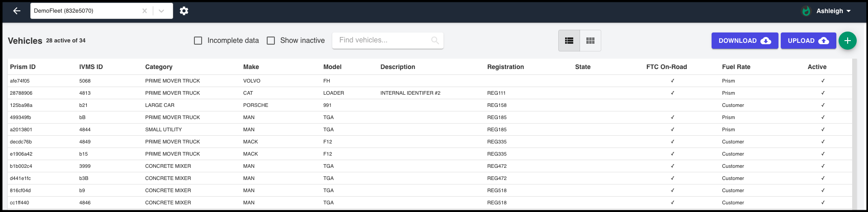Click the back arrow icon
The image size is (868, 212).
(17, 11)
